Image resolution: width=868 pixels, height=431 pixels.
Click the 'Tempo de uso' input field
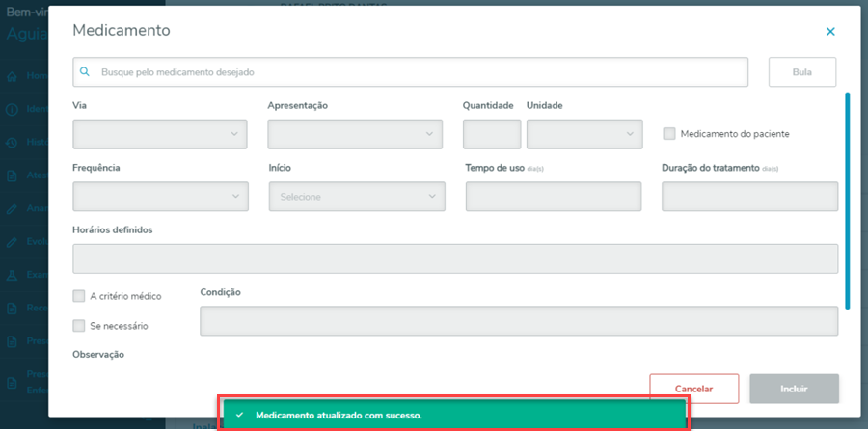click(x=554, y=197)
